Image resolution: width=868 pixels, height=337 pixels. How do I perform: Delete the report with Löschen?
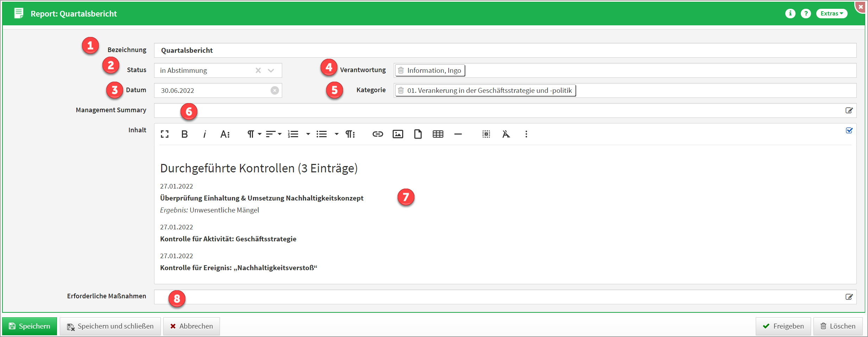coord(838,326)
